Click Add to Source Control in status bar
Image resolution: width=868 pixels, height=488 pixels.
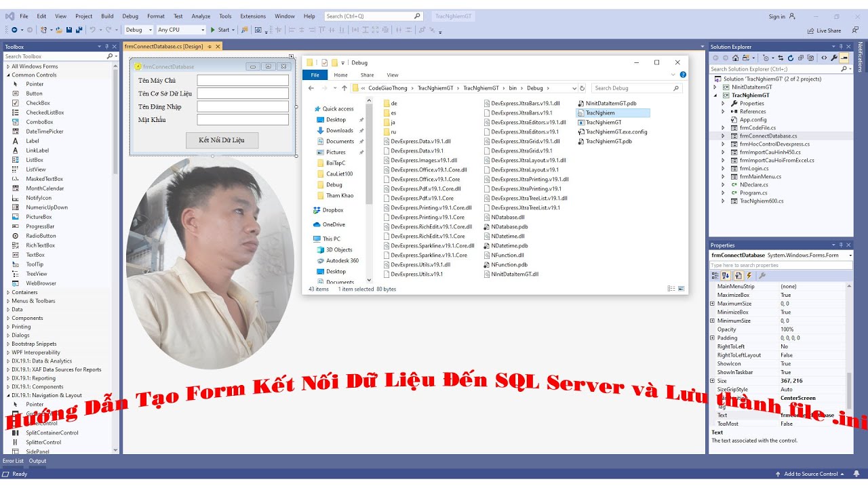[810, 474]
